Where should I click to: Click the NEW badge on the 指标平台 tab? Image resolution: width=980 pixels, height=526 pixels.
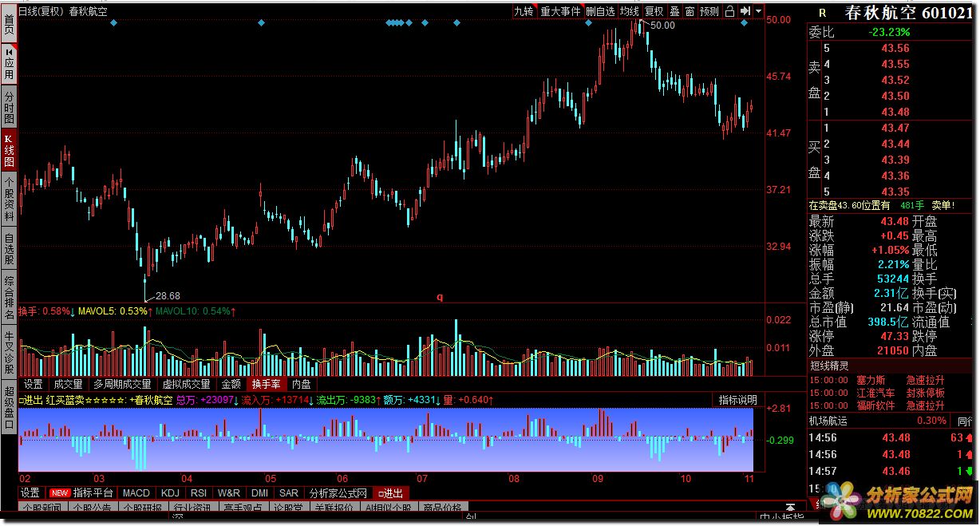click(60, 492)
